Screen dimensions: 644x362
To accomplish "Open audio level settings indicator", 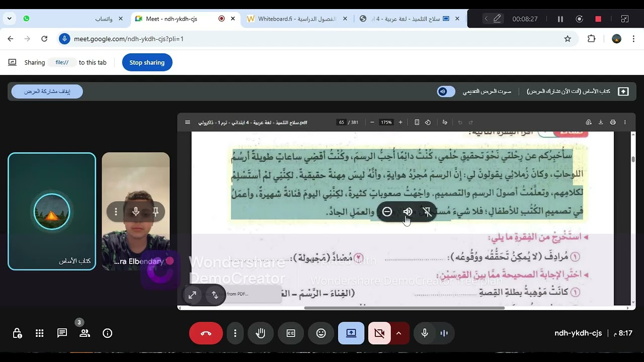I will [x=444, y=333].
